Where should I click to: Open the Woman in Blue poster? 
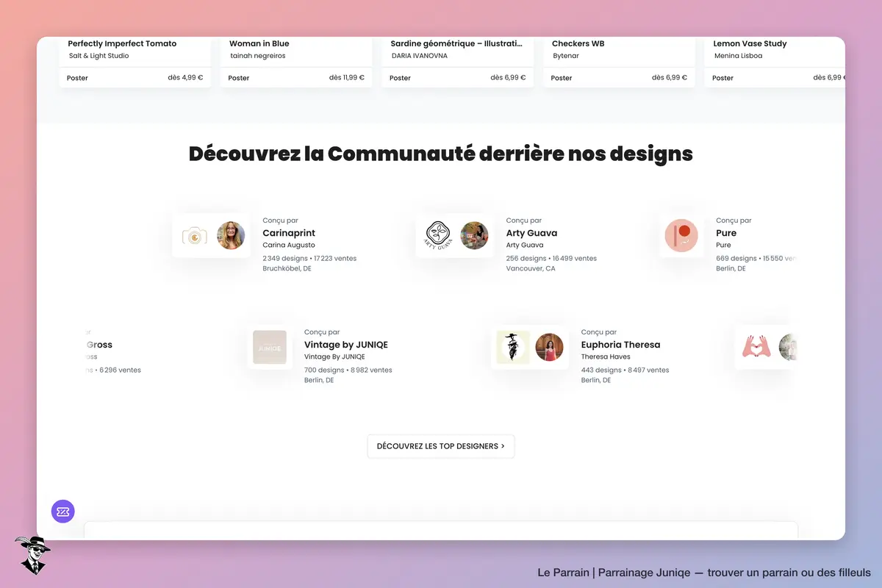259,43
